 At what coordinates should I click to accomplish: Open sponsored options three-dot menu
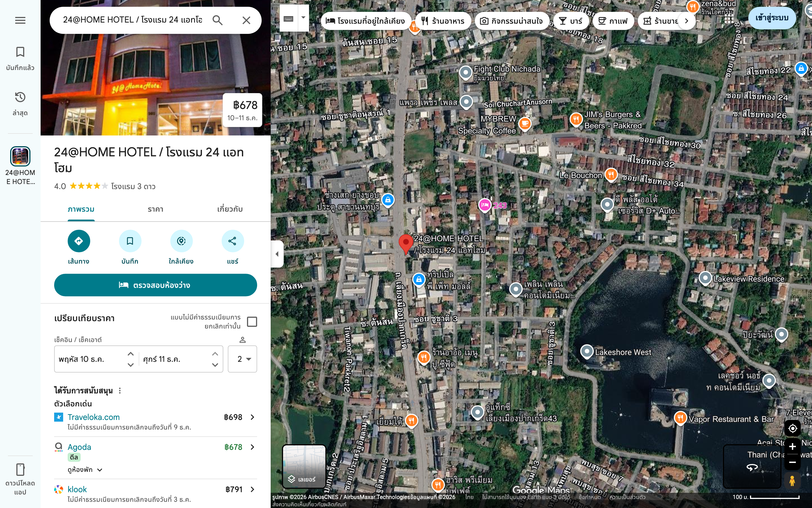coord(120,390)
